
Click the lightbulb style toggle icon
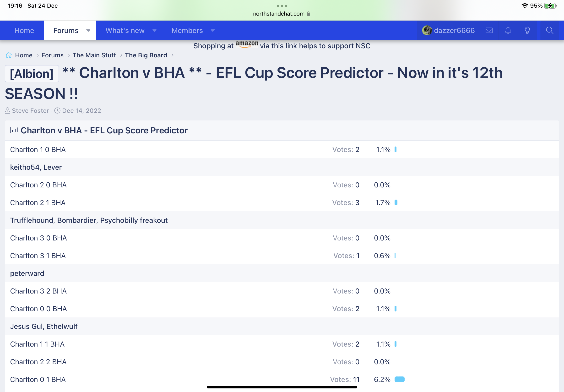[527, 30]
